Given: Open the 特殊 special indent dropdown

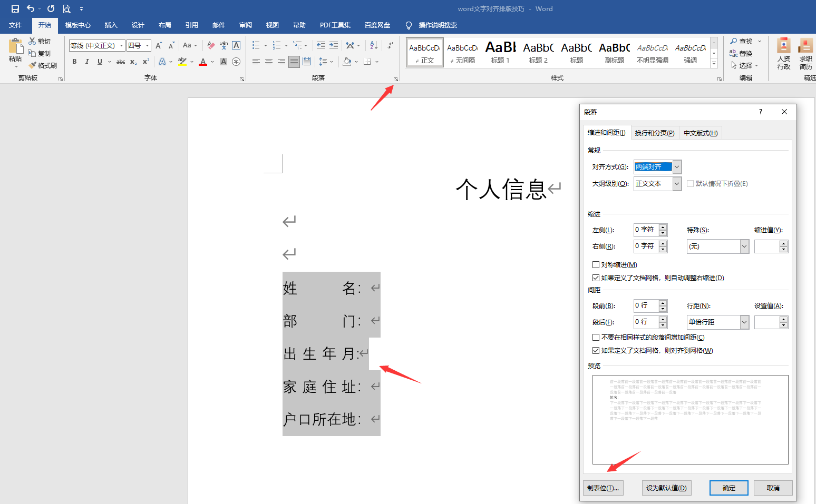Looking at the screenshot, I should click(744, 246).
